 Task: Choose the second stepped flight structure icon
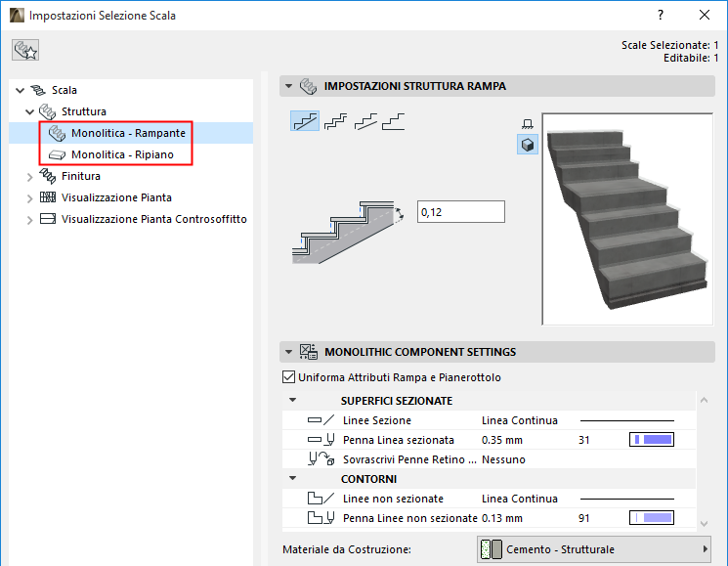coord(335,121)
